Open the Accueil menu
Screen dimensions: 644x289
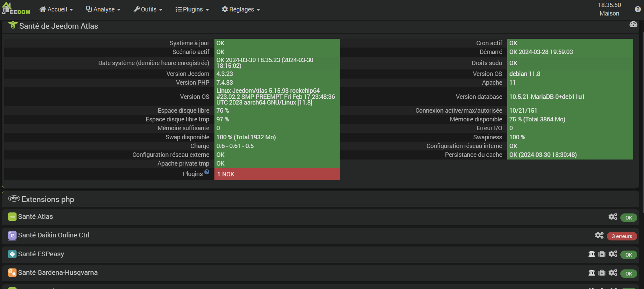(x=56, y=9)
